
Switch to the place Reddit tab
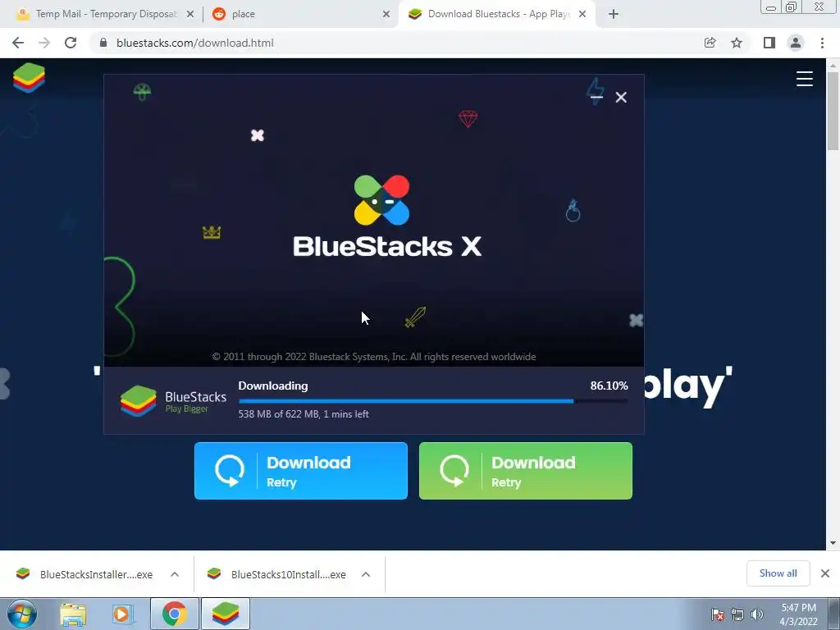(300, 14)
